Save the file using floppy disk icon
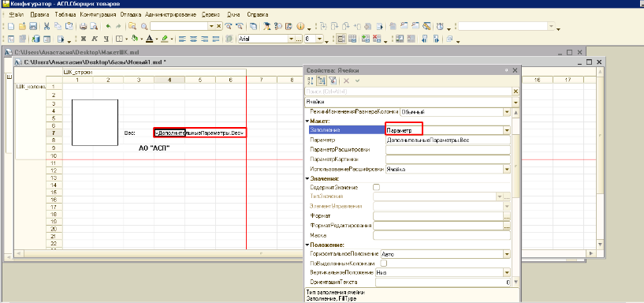 click(x=33, y=26)
